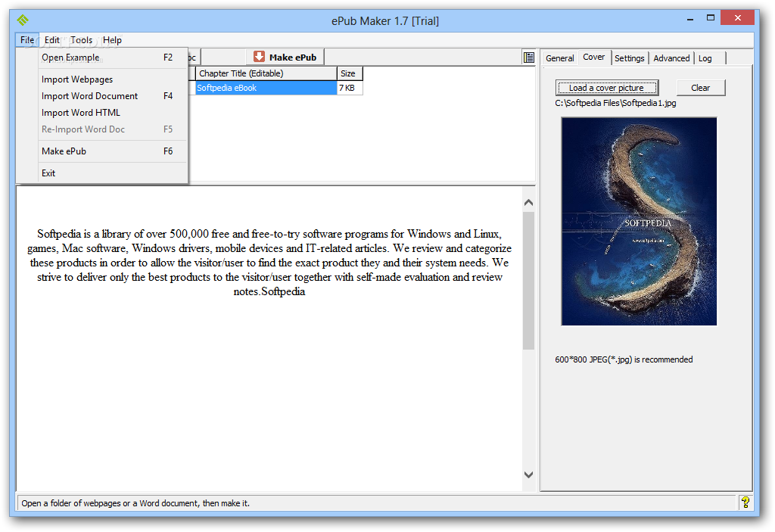This screenshot has height=532, width=775.
Task: Close the ePub Maker window
Action: pos(737,18)
